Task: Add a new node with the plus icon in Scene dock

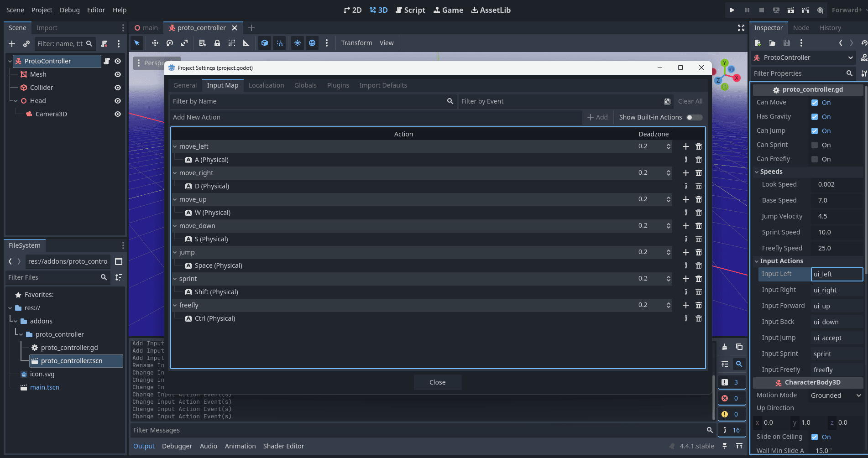Action: click(12, 44)
